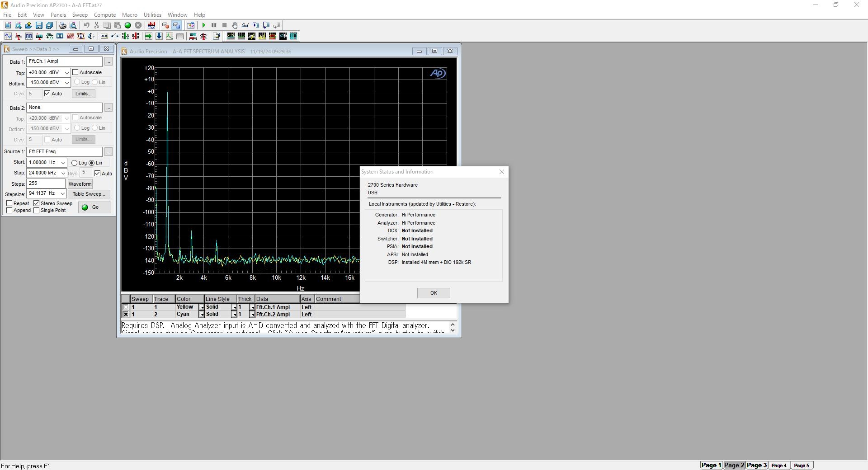Click the headphone/speaker monitor panel icon
This screenshot has height=470, width=868.
point(91,36)
